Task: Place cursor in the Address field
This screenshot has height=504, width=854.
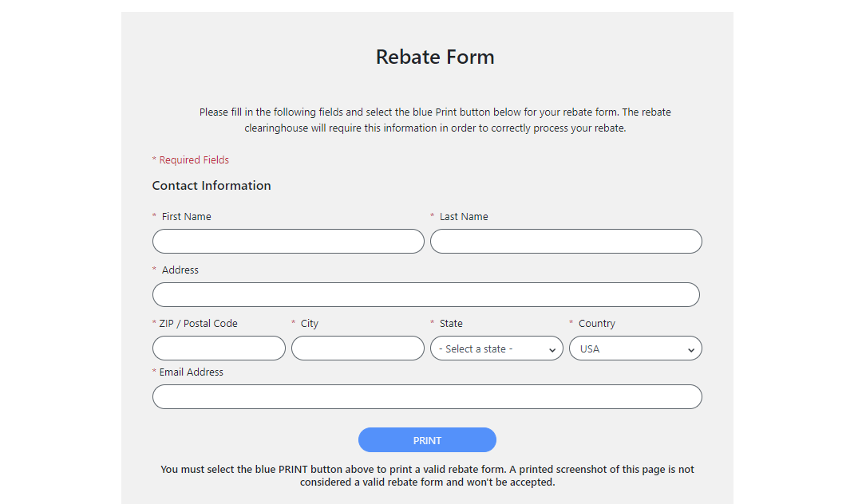Action: pos(426,294)
